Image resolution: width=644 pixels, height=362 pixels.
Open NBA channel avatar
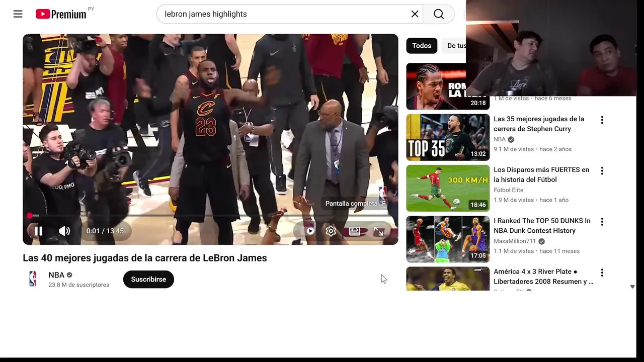point(32,279)
